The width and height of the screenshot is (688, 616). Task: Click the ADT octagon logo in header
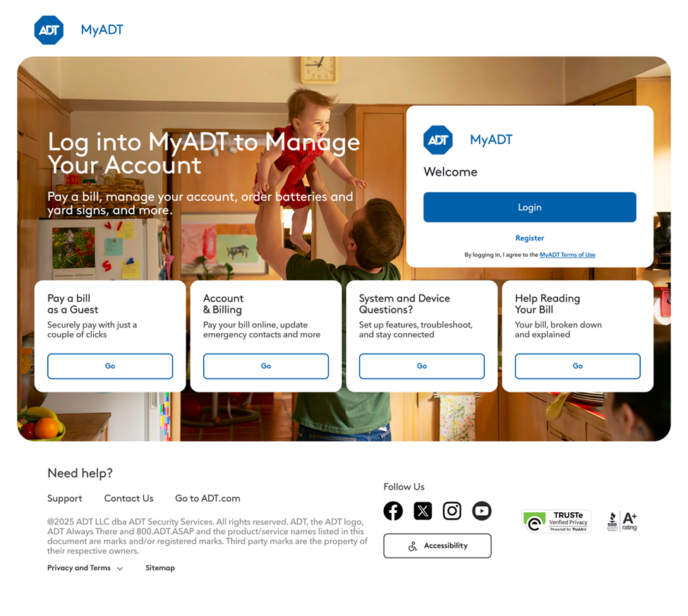point(49,30)
